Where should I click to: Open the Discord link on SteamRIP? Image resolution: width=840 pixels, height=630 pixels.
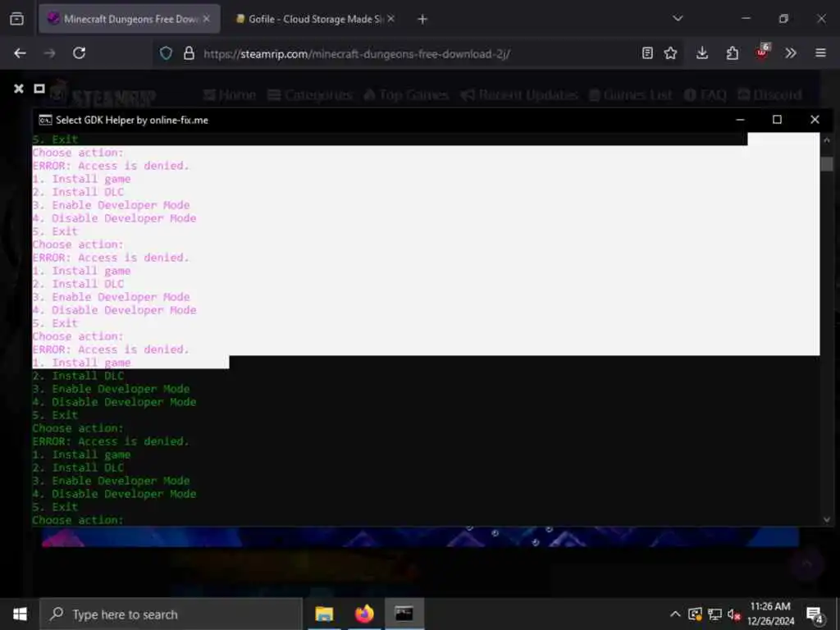[769, 95]
